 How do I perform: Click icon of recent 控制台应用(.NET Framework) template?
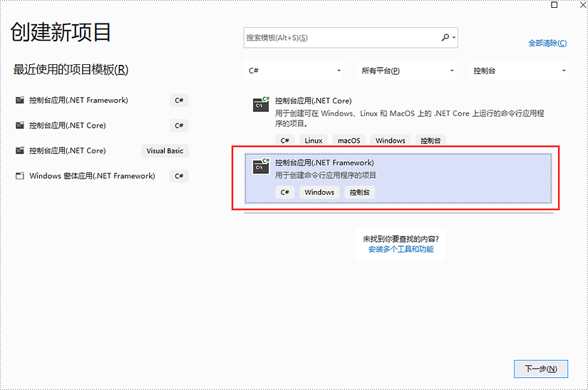point(20,100)
